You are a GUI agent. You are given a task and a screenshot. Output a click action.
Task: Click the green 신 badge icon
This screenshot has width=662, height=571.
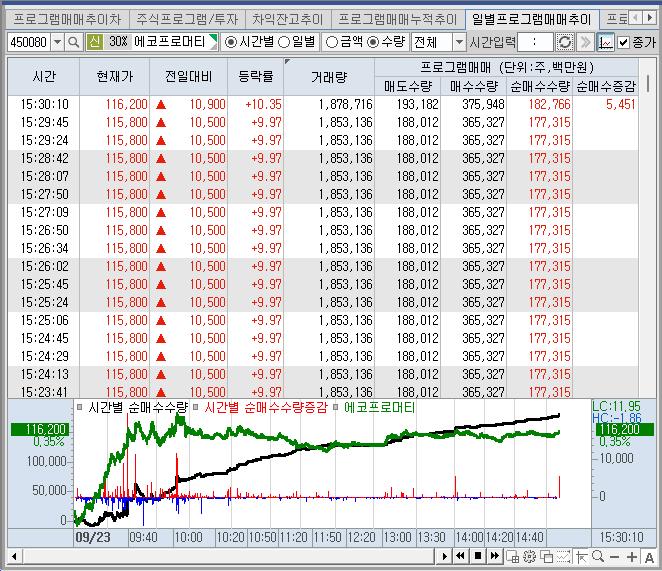[x=95, y=42]
